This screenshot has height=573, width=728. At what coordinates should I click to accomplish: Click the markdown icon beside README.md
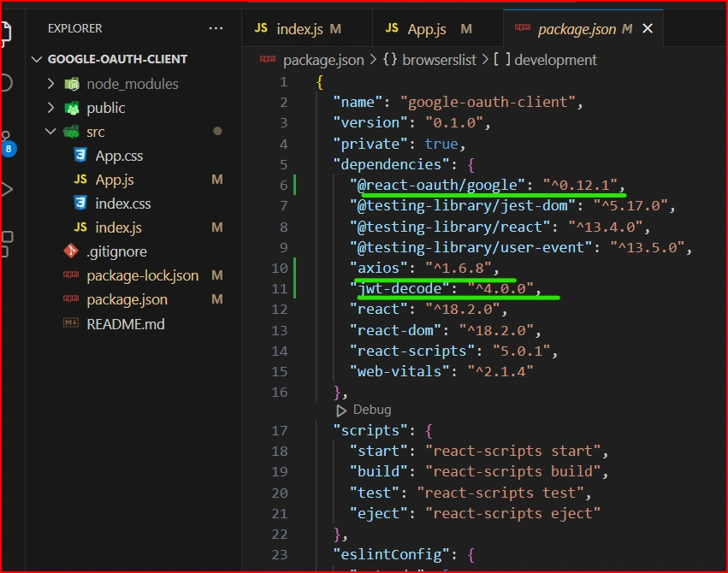[x=70, y=322]
